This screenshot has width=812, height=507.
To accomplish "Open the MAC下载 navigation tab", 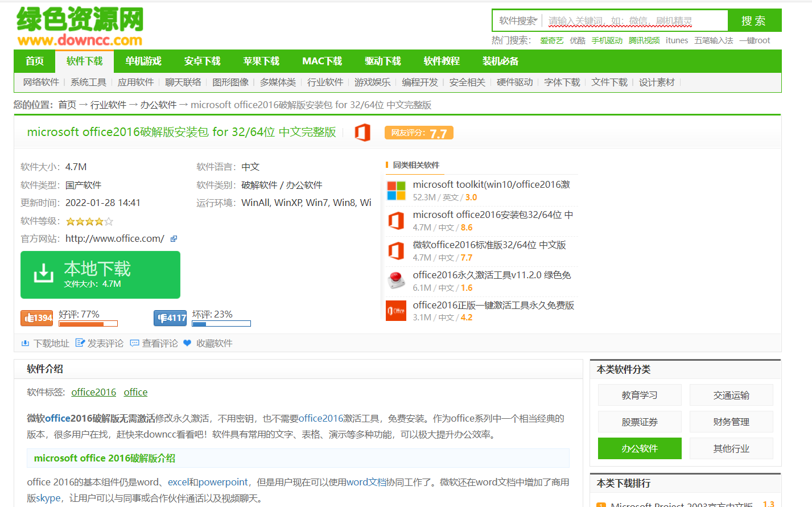I will click(x=322, y=61).
